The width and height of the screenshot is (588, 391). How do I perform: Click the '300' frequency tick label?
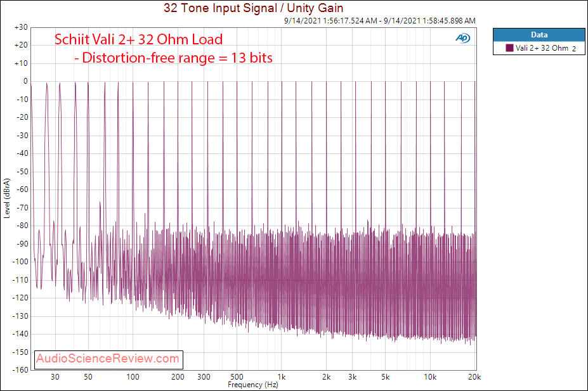[204, 377]
